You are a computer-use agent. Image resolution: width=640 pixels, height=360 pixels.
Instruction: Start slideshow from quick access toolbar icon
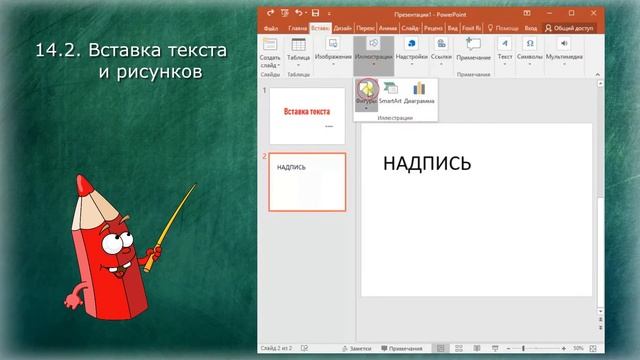tap(284, 13)
